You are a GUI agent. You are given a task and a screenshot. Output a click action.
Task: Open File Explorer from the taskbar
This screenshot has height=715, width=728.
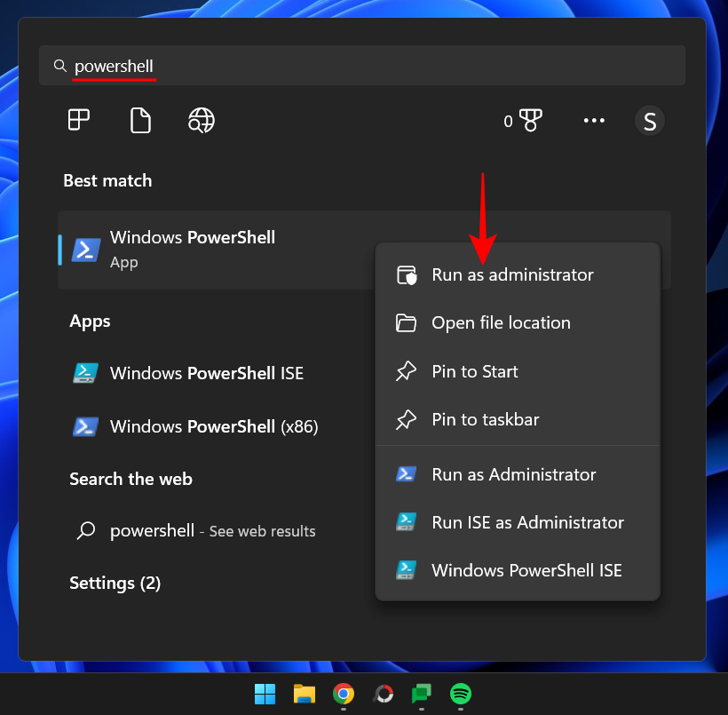coord(305,694)
